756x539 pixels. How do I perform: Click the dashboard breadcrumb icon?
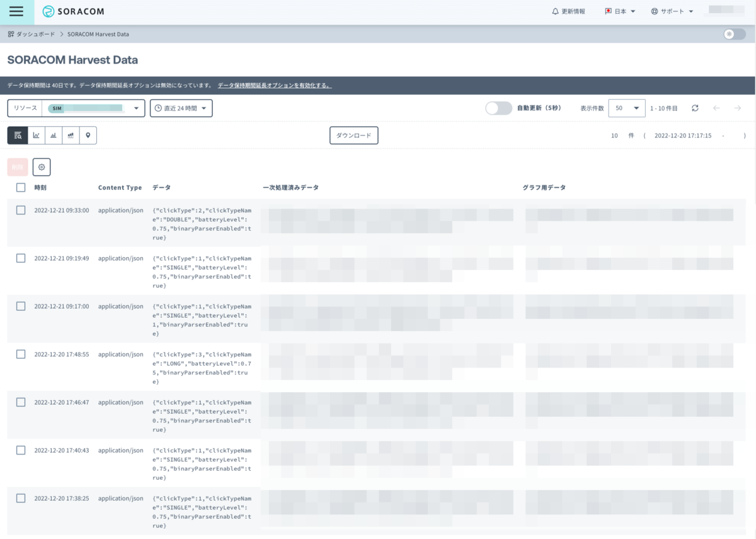click(11, 34)
